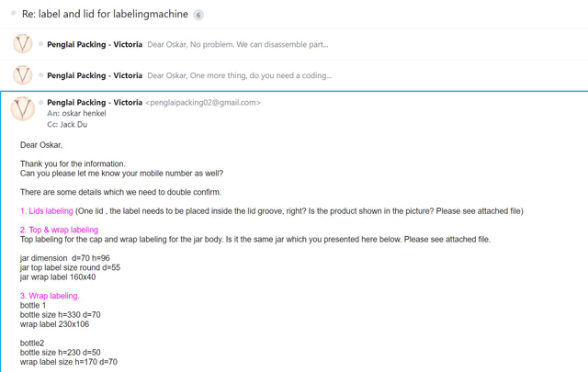Click the thread subject 'Re: label and lid for labelingmachine'
The image size is (588, 372).
pos(105,14)
